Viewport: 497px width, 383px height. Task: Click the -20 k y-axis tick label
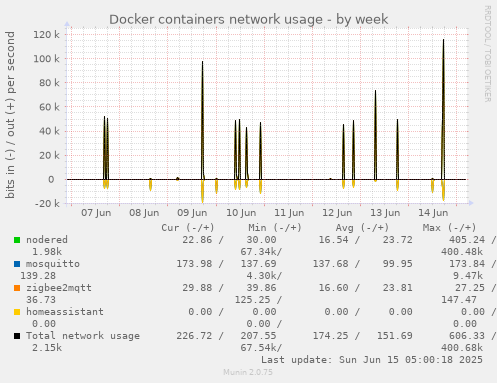(47, 203)
